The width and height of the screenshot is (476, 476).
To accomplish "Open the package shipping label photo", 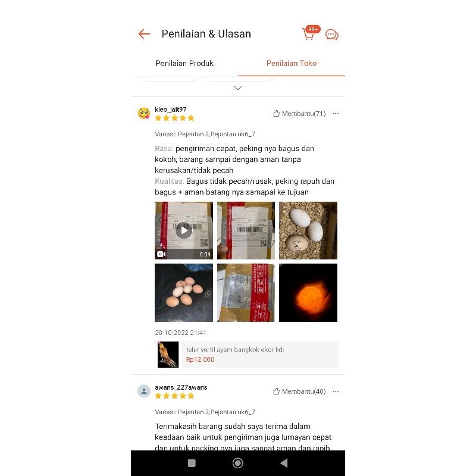I will (x=246, y=230).
